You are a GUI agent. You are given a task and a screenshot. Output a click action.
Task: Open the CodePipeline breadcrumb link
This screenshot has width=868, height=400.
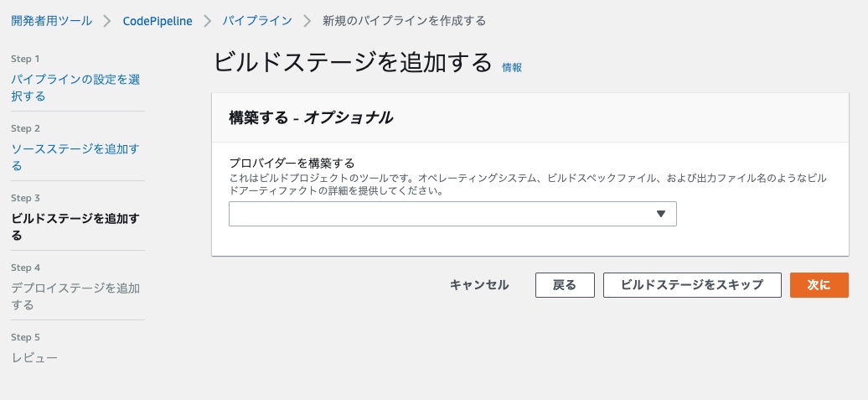pyautogui.click(x=158, y=21)
